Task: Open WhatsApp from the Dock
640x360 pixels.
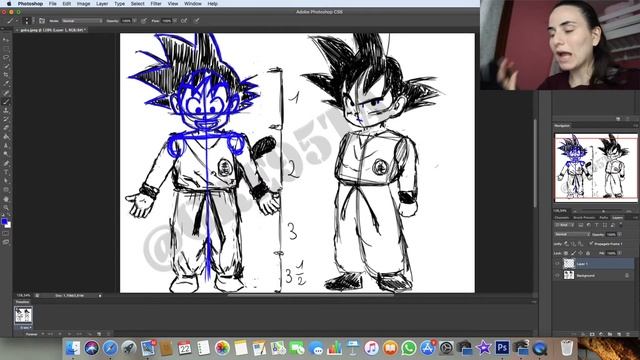Action: click(x=409, y=348)
